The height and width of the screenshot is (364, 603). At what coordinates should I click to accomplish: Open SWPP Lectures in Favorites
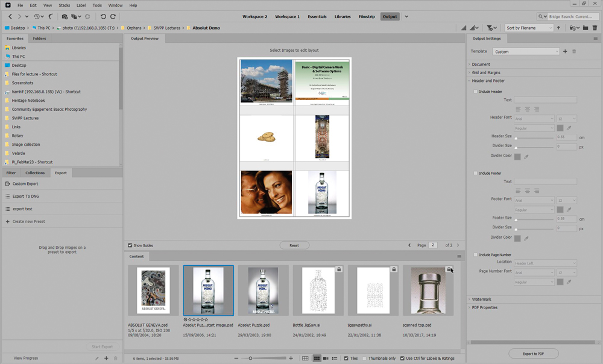click(x=25, y=118)
